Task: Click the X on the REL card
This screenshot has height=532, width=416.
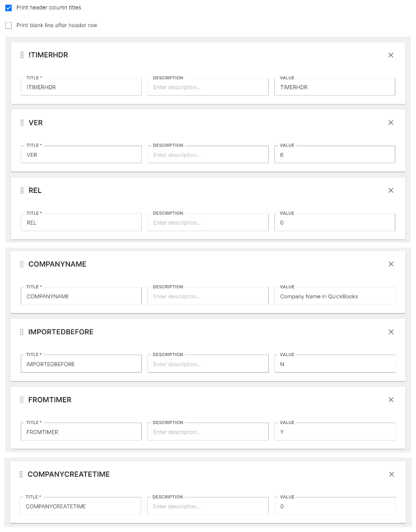Action: click(x=391, y=190)
